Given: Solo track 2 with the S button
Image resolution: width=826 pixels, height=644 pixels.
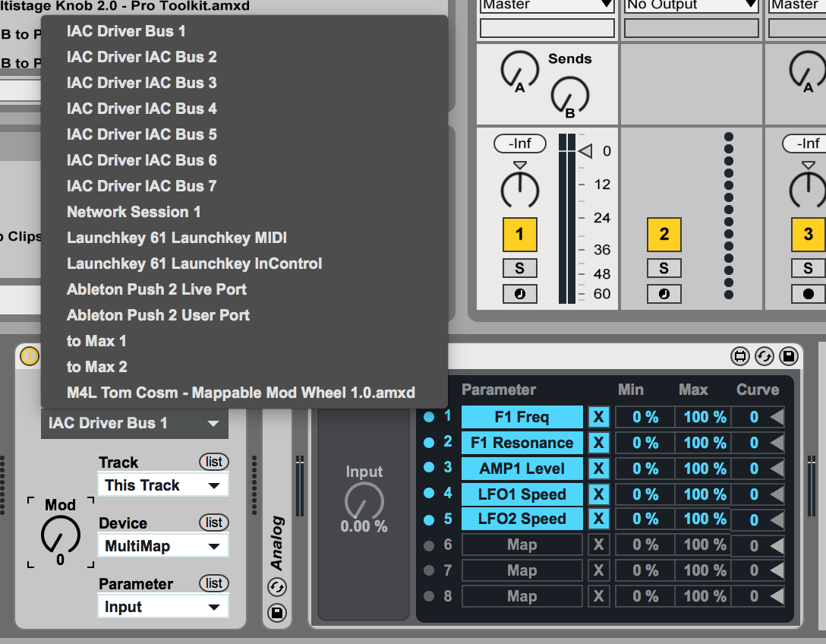Looking at the screenshot, I should [x=664, y=268].
